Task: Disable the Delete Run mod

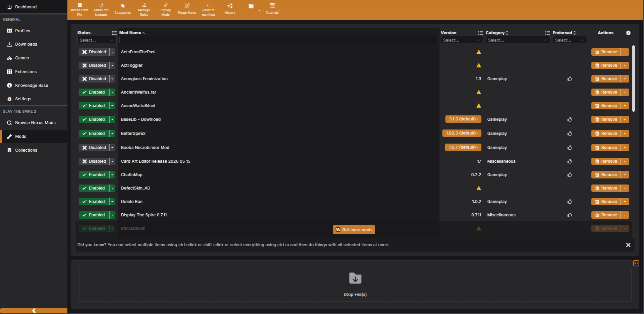Action: coord(94,202)
